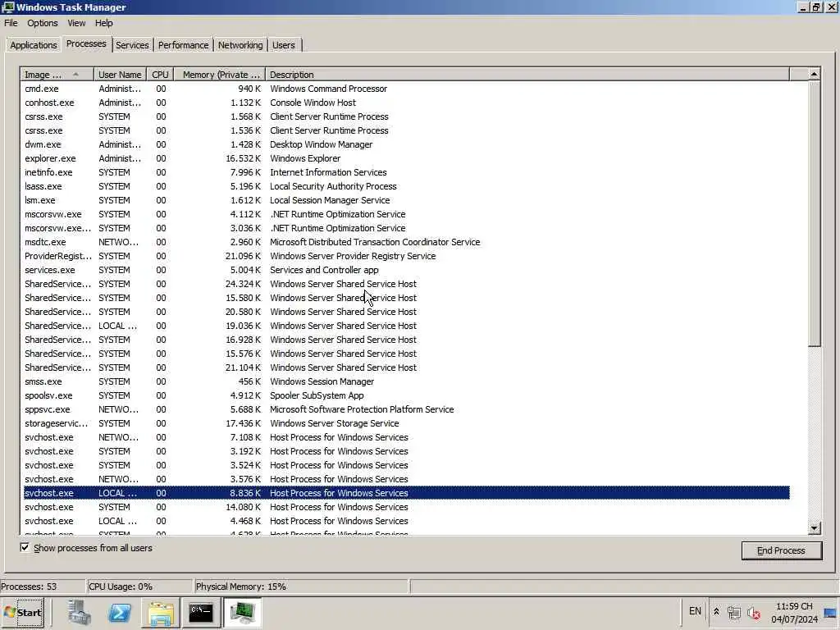Select the csrss.exe row using 1.568 K
This screenshot has height=630, width=840.
[406, 116]
